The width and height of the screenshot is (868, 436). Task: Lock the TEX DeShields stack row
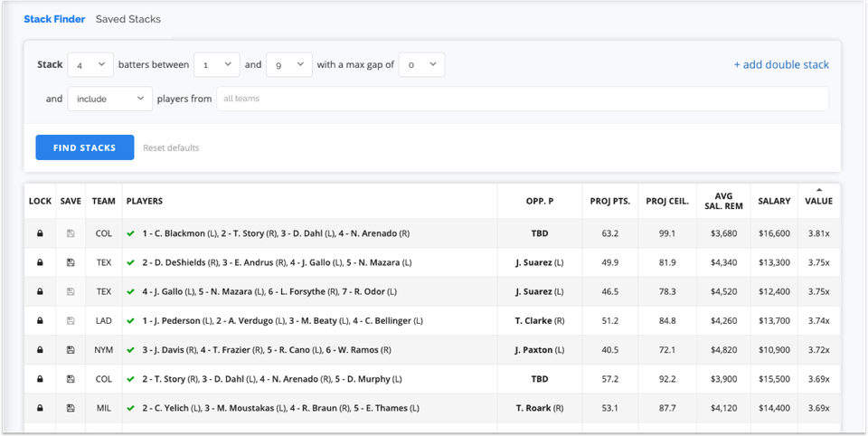coord(40,262)
